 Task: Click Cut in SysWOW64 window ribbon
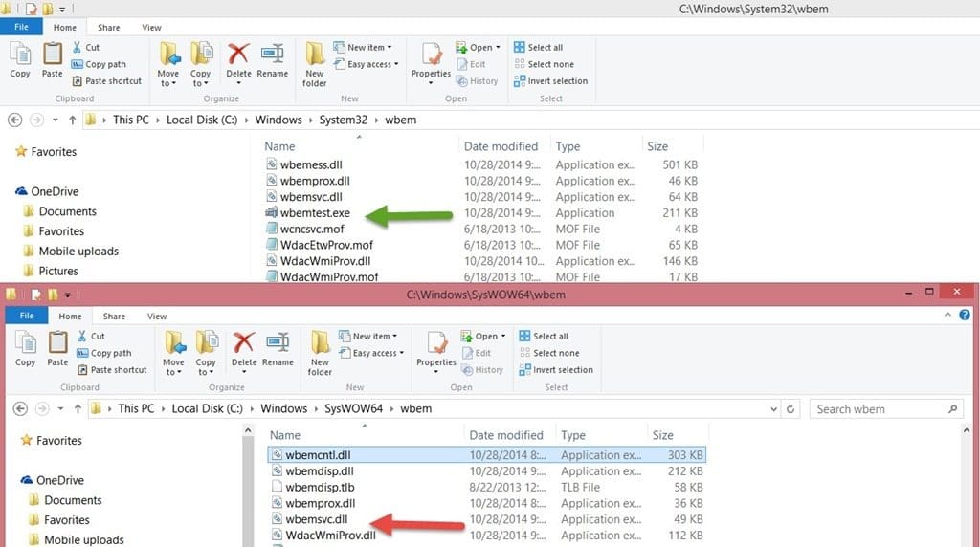91,336
